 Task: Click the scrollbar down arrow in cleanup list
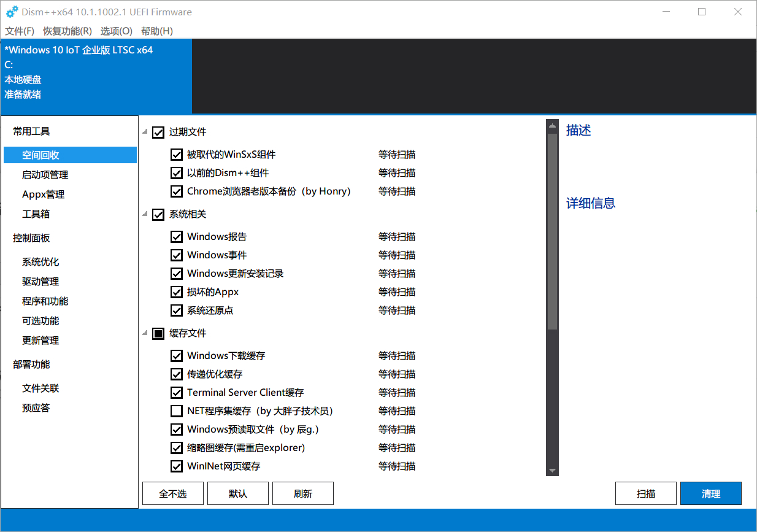pyautogui.click(x=552, y=471)
